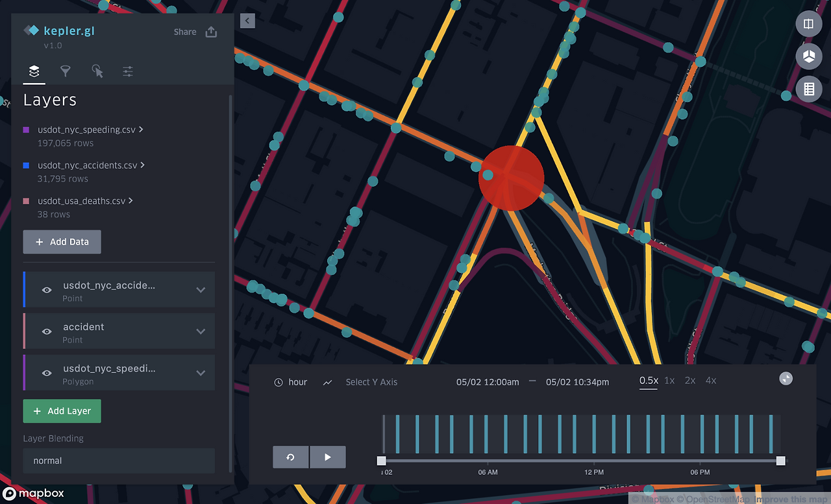The height and width of the screenshot is (504, 831).
Task: Open the Layer Blending dropdown
Action: (x=119, y=461)
